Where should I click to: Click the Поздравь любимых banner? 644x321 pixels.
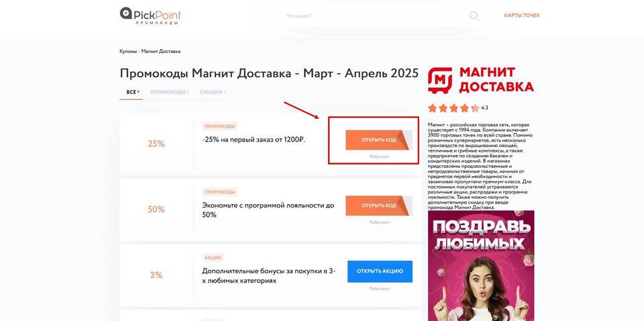tap(481, 265)
